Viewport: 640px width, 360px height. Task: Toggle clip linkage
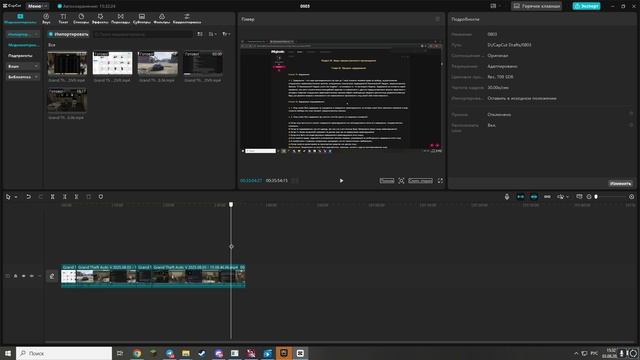click(547, 197)
